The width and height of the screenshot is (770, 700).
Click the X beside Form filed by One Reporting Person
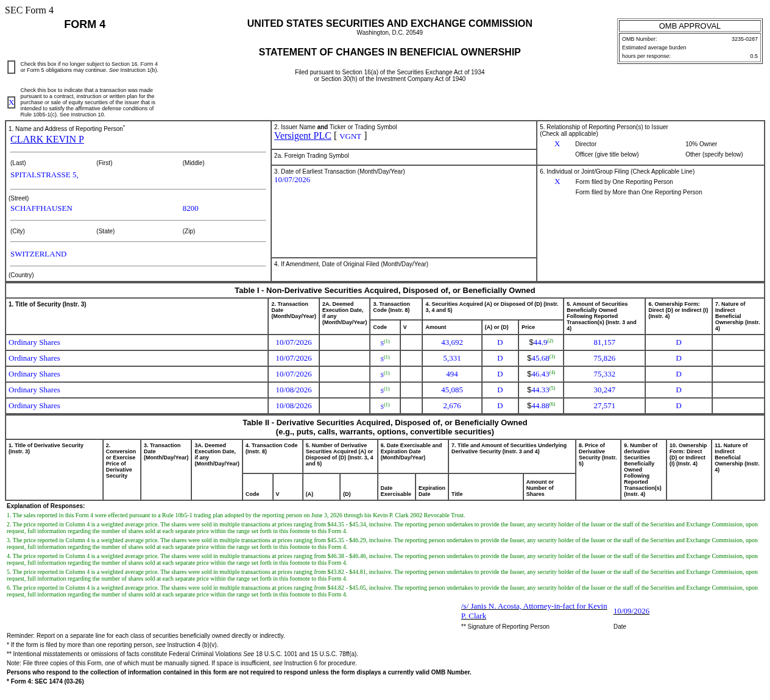tap(557, 182)
